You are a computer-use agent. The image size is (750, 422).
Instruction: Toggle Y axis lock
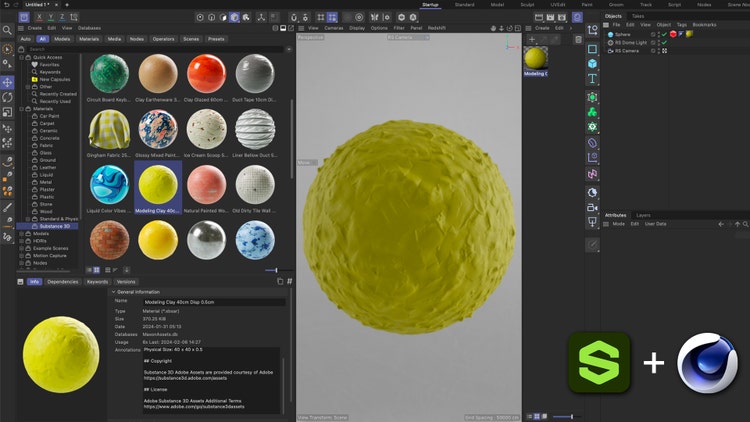pos(51,17)
